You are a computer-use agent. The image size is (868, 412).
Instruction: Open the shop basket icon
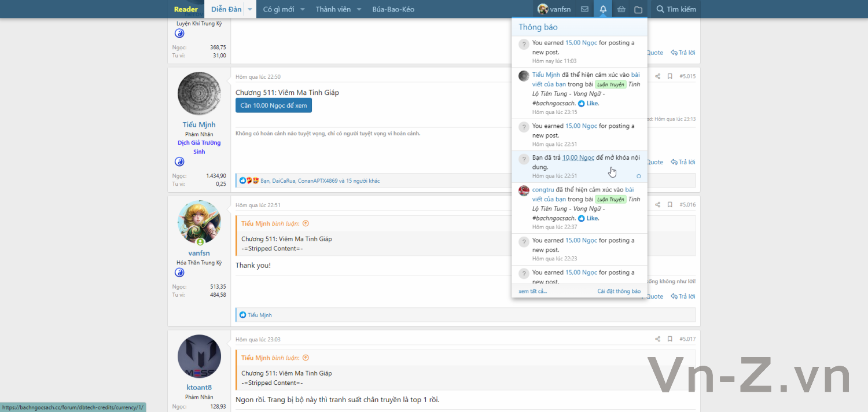[621, 9]
